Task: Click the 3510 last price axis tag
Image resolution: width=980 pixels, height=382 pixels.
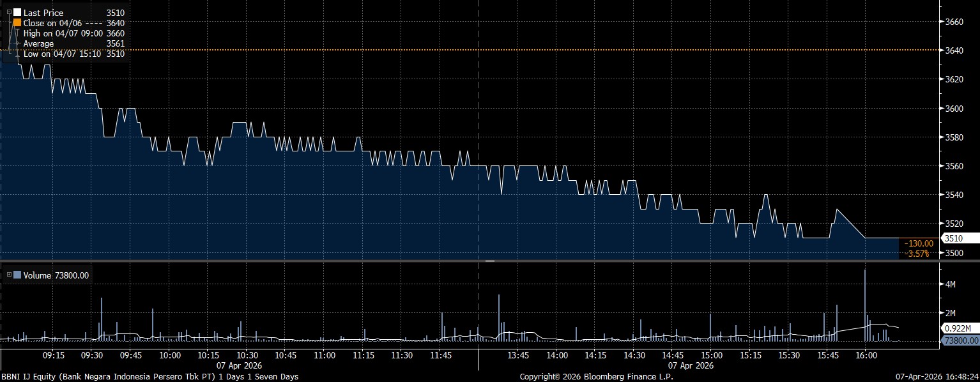Action: [x=953, y=238]
